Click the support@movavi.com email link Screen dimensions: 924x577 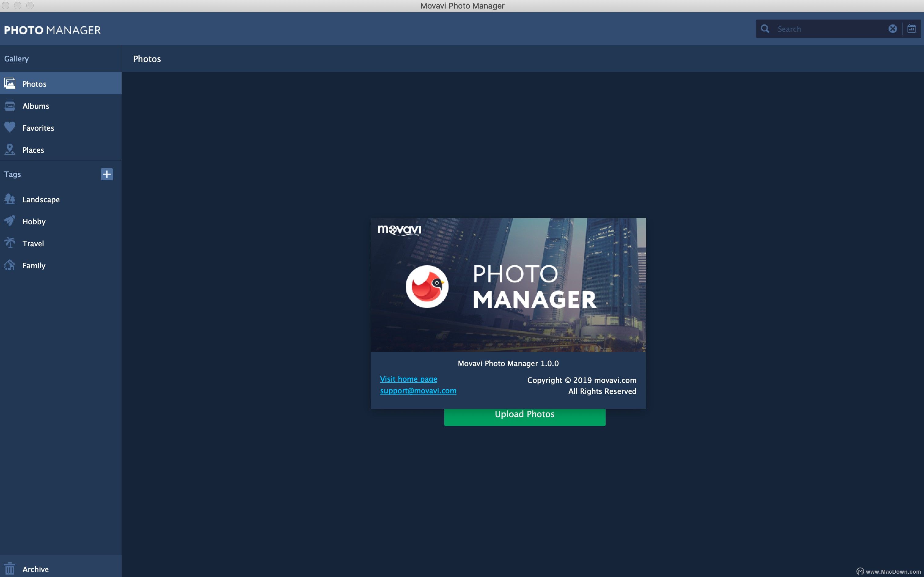tap(418, 391)
